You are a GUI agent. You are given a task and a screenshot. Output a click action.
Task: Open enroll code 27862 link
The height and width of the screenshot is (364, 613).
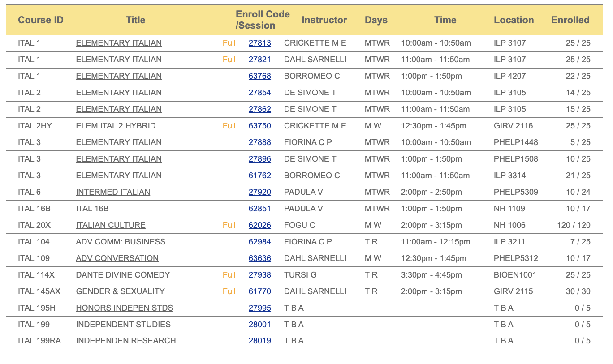coord(260,109)
